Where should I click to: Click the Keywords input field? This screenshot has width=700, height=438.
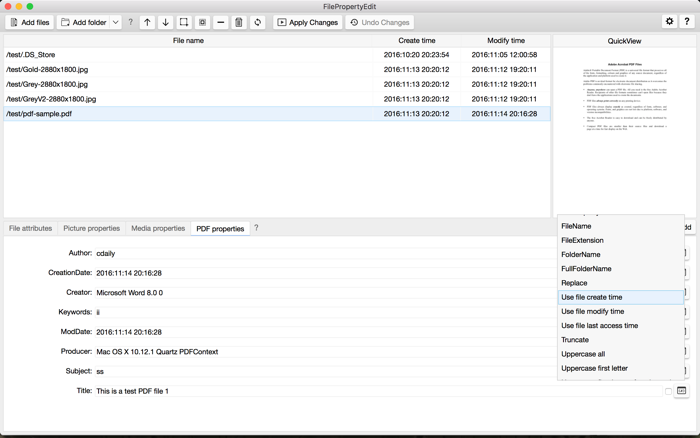325,312
